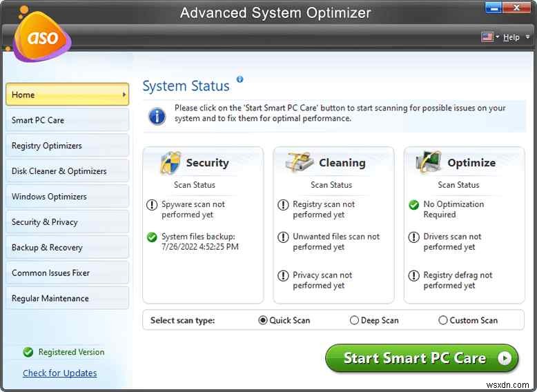537x392 pixels.
Task: Open Smart PC Care in sidebar
Action: 68,120
